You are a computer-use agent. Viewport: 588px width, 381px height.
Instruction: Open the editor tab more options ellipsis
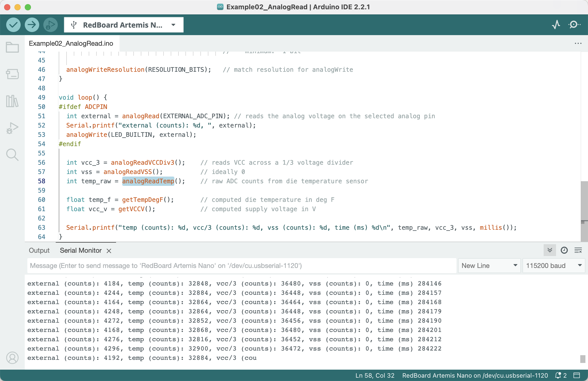[x=578, y=43]
